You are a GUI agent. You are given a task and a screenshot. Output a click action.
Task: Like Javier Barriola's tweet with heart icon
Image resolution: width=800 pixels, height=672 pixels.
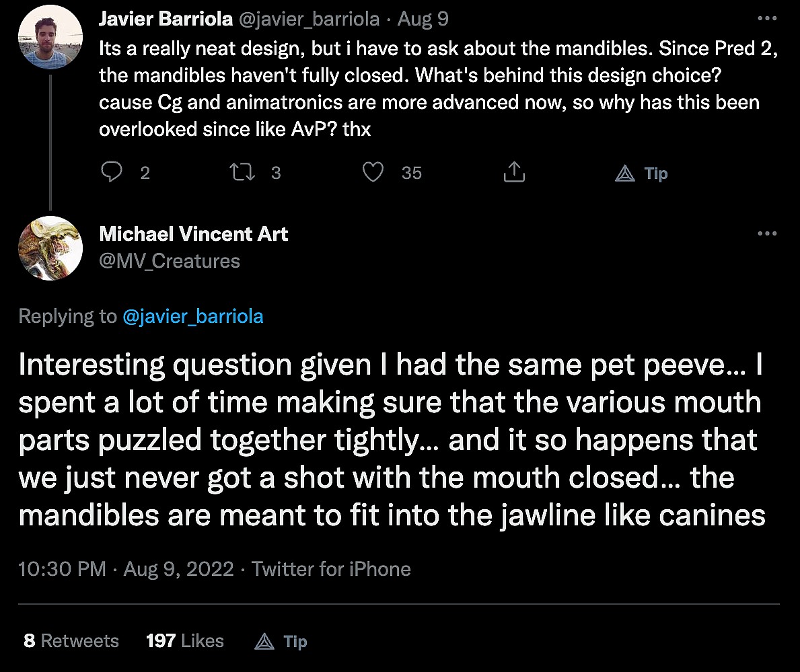[373, 173]
